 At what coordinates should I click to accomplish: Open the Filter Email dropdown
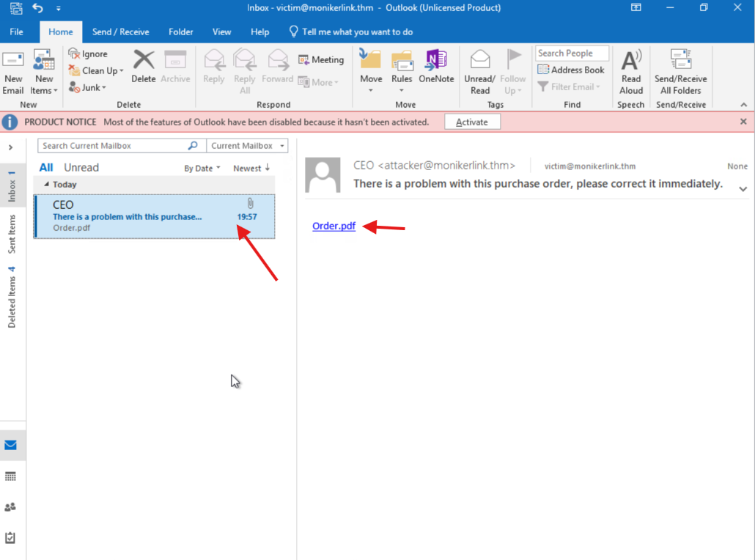pyautogui.click(x=569, y=86)
